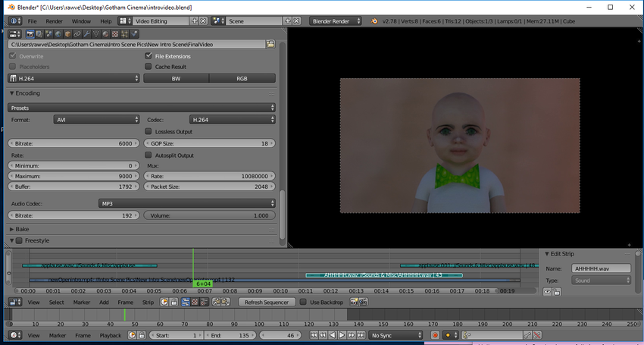
Task: Click the Blender info editor type icon
Action: click(15, 21)
